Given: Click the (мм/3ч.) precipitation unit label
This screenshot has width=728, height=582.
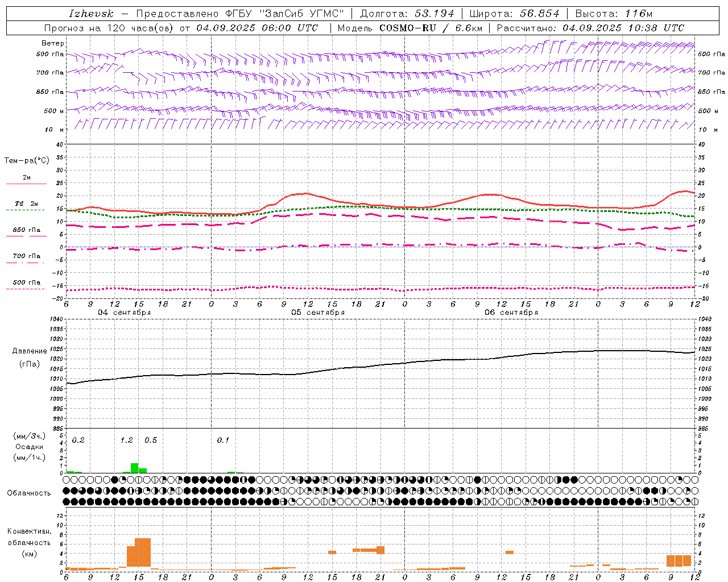Looking at the screenshot, I should coord(29,436).
